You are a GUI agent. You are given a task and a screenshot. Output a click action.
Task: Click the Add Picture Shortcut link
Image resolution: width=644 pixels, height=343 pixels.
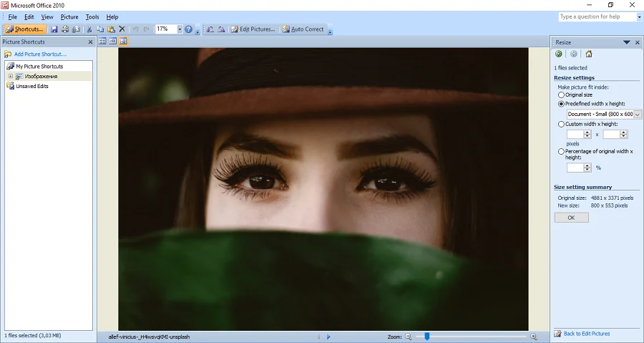click(40, 54)
